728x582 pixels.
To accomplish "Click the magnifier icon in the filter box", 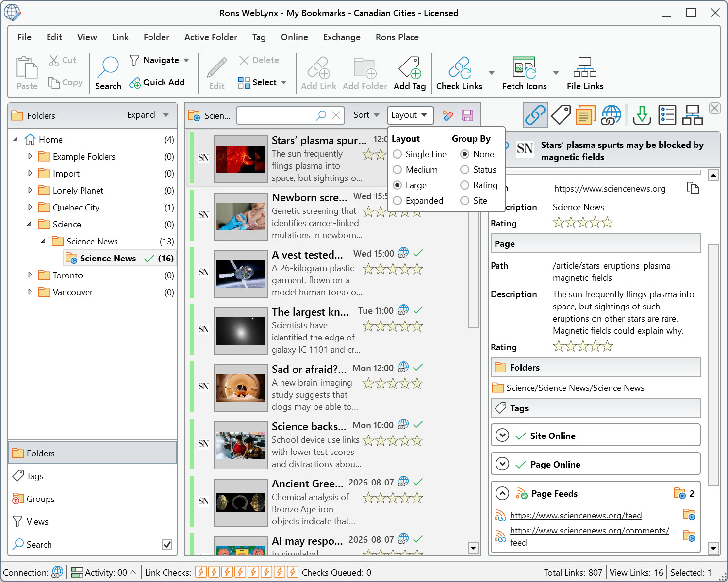I will [321, 115].
